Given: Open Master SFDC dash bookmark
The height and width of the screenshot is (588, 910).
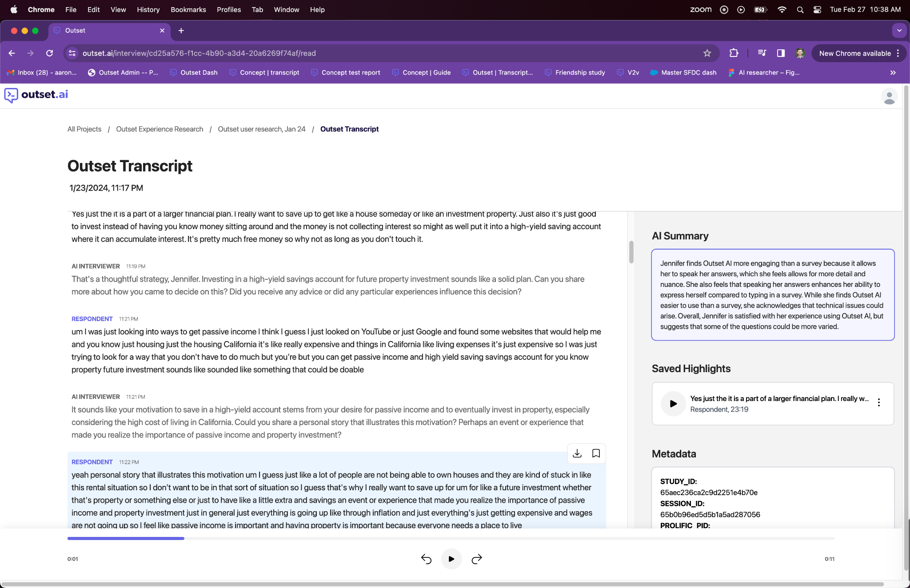Looking at the screenshot, I should 683,72.
